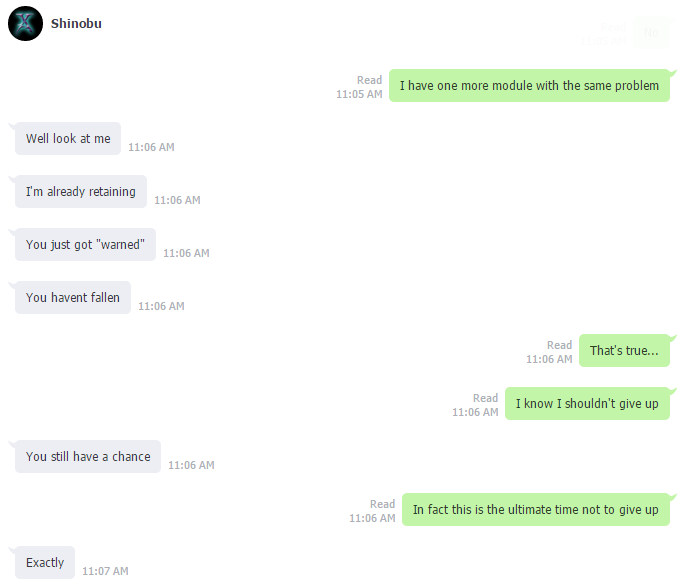This screenshot has height=582, width=685.
Task: Click the Read status next to "That's true..."
Action: click(x=560, y=345)
